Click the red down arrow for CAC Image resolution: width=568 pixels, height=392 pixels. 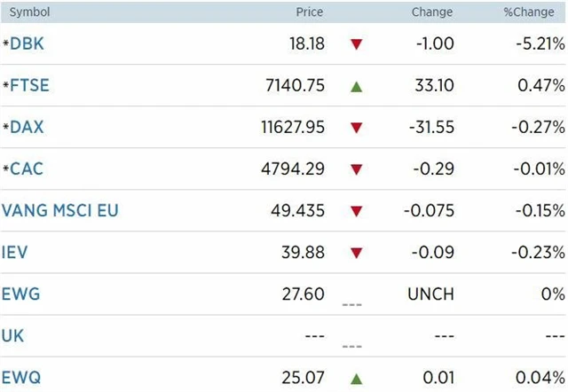point(356,169)
